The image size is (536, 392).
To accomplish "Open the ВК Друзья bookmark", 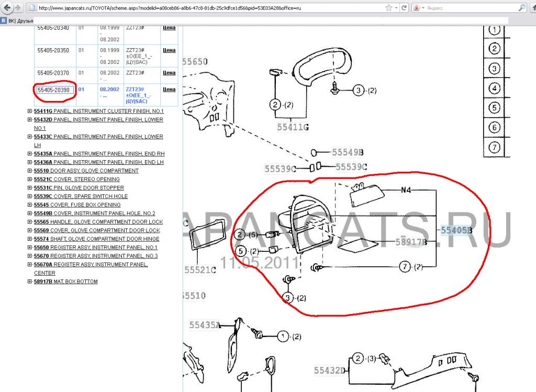I will (20, 21).
